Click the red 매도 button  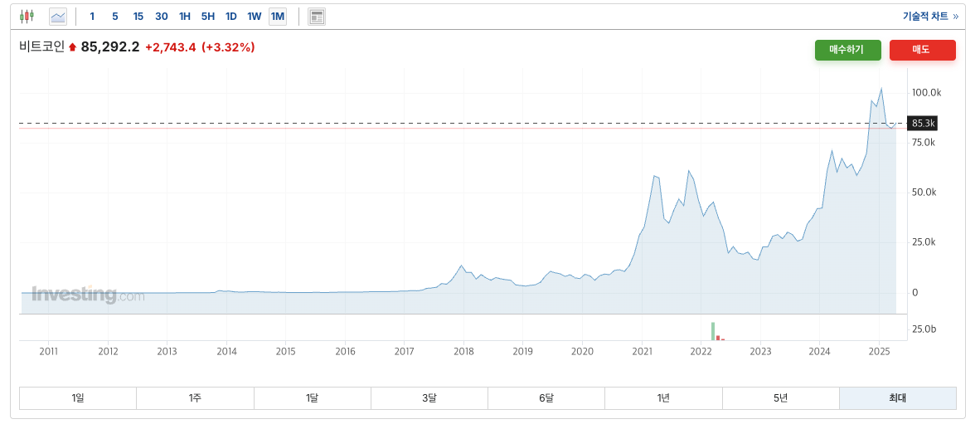click(923, 50)
